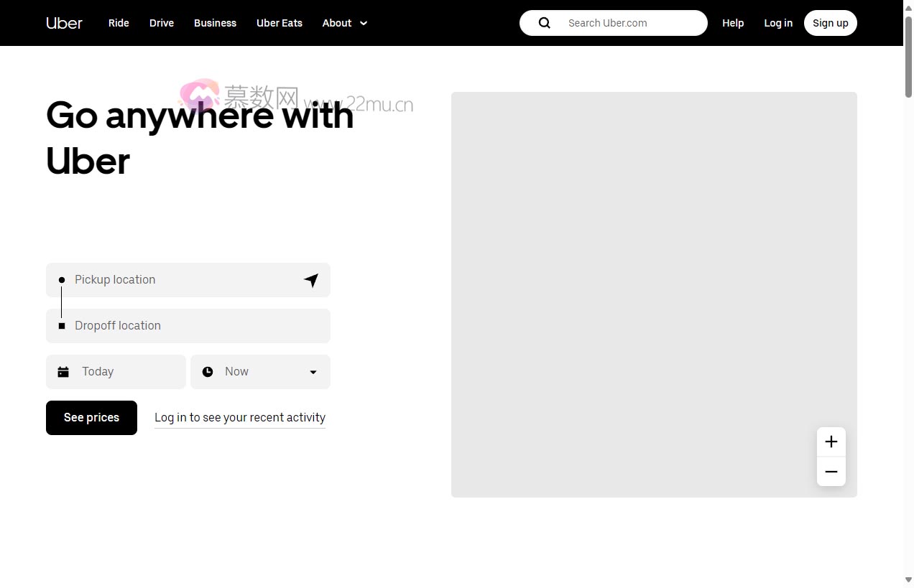Zoom in on the map
Viewport: 914px width, 588px height.
tap(831, 442)
